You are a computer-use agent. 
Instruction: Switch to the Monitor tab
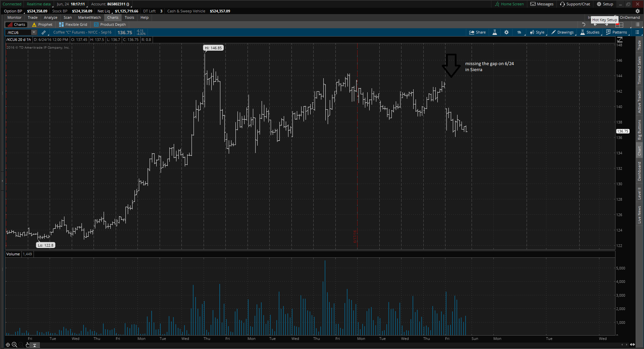(x=14, y=17)
